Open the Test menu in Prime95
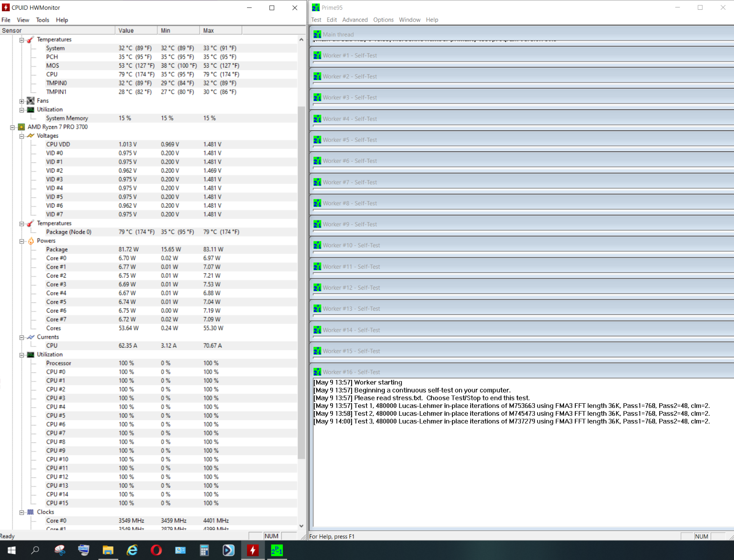The width and height of the screenshot is (734, 560). (316, 20)
